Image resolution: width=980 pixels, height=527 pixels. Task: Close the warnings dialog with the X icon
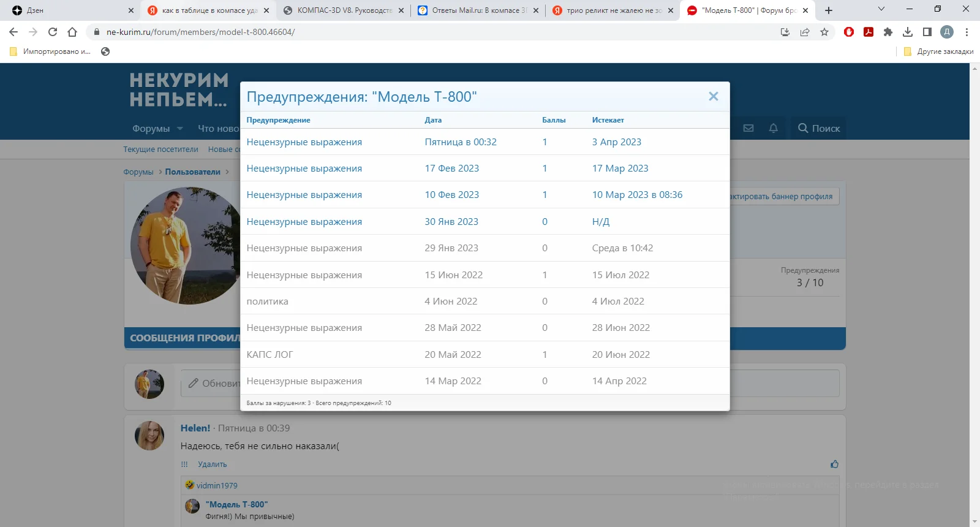tap(713, 96)
